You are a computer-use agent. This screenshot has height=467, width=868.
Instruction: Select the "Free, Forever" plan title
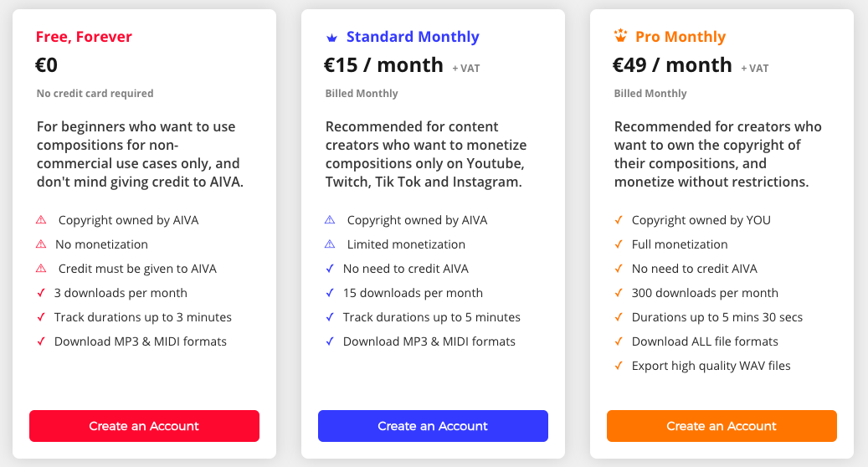pos(84,37)
